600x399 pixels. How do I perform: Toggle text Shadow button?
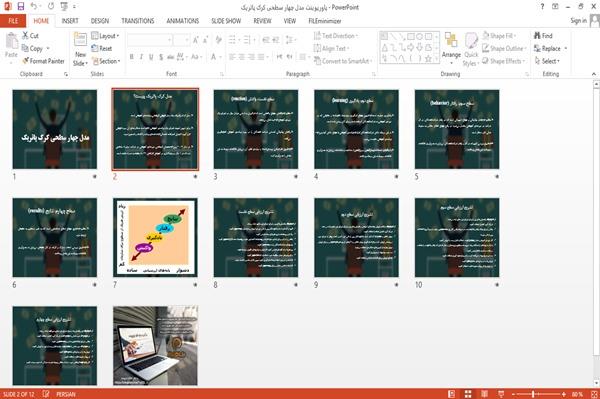coord(161,57)
